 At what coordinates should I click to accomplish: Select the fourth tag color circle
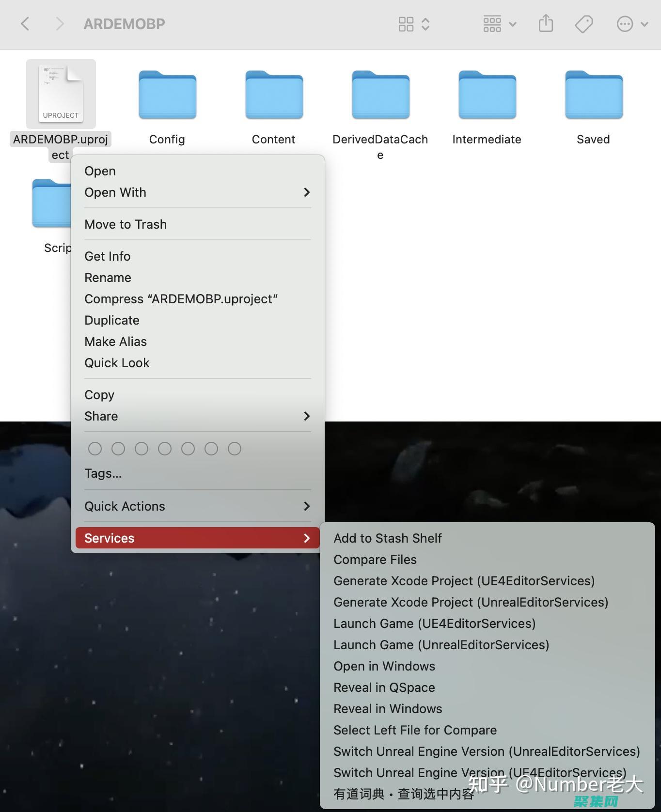(165, 449)
